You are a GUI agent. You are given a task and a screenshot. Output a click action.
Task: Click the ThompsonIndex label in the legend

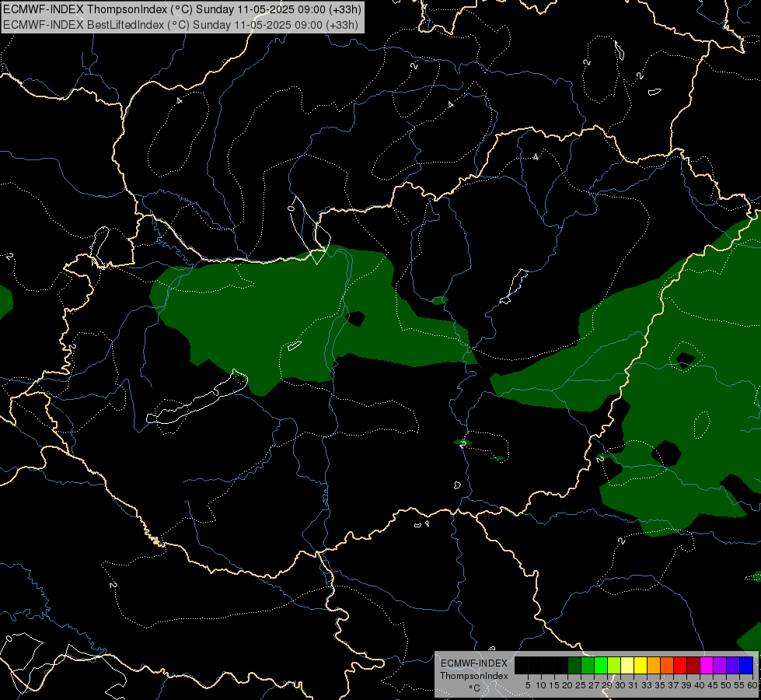click(x=474, y=676)
